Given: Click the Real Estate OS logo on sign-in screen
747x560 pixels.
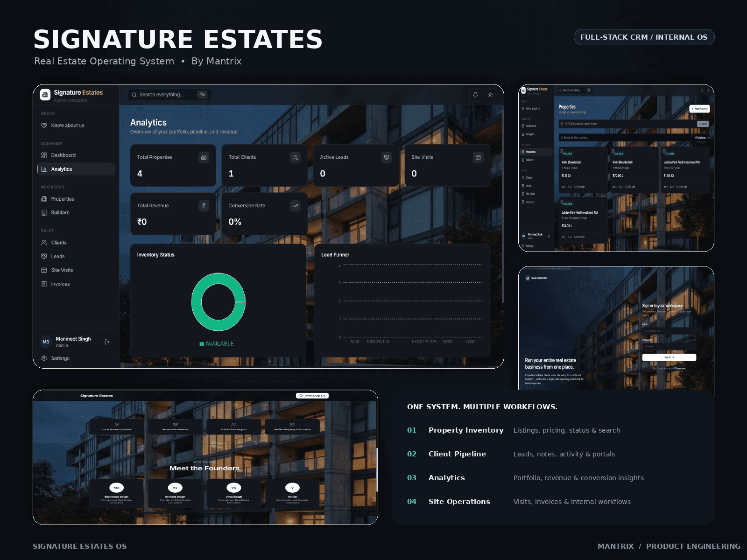Looking at the screenshot, I should coord(528,278).
